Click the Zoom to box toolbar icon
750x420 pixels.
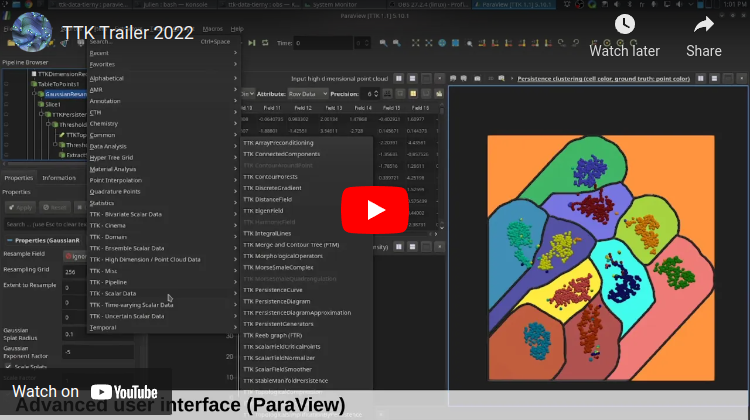469,43
